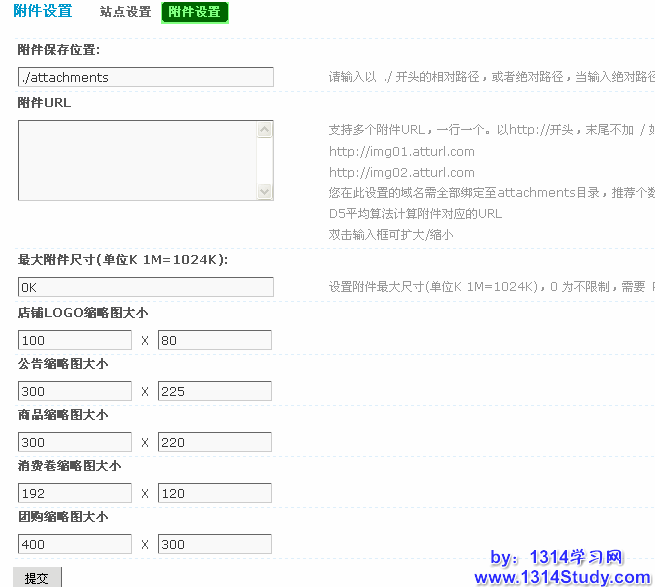Select the 店铺LOGO缩略图 width field (100)
The height and width of the screenshot is (587, 655).
[75, 340]
